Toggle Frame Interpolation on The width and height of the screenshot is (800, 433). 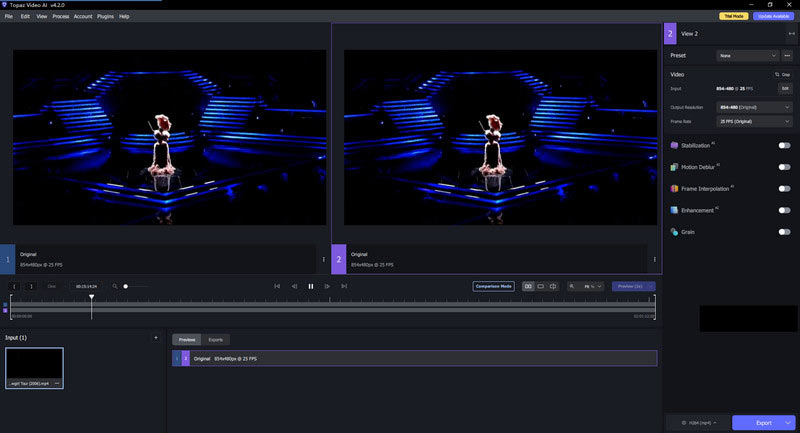point(784,188)
